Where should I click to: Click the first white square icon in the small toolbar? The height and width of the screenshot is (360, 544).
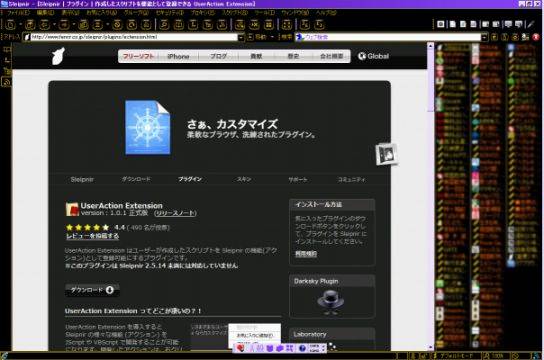[x=441, y=24]
